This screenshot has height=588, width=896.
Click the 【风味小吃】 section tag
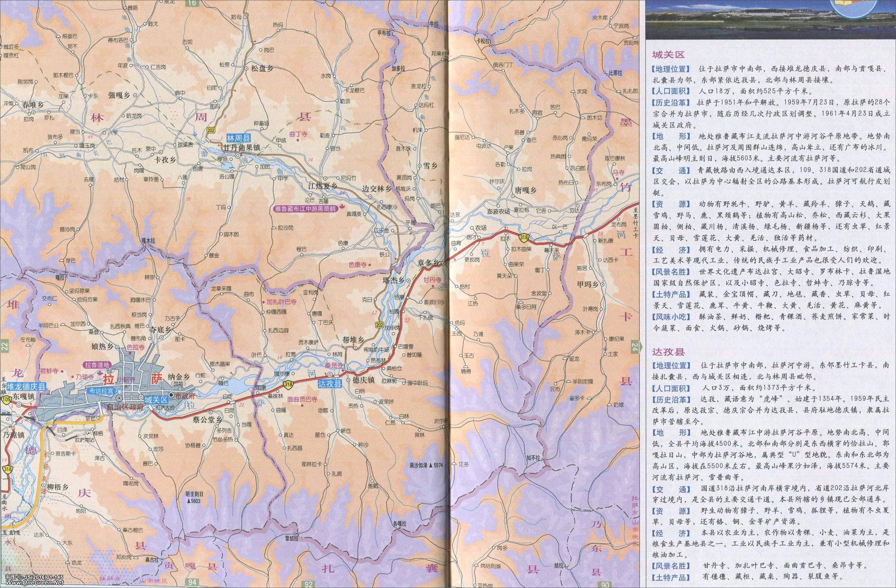(671, 316)
